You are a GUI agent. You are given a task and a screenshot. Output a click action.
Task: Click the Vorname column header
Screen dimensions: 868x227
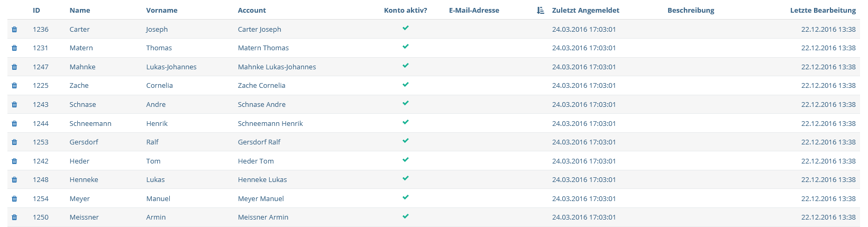tap(162, 10)
